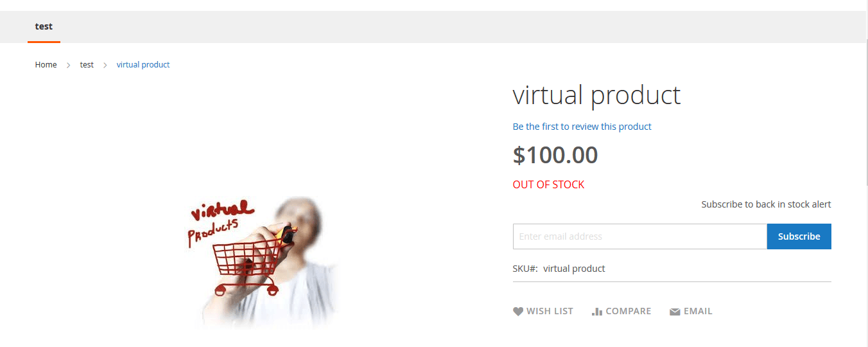
Task: Go to Home via breadcrumb
Action: point(46,65)
